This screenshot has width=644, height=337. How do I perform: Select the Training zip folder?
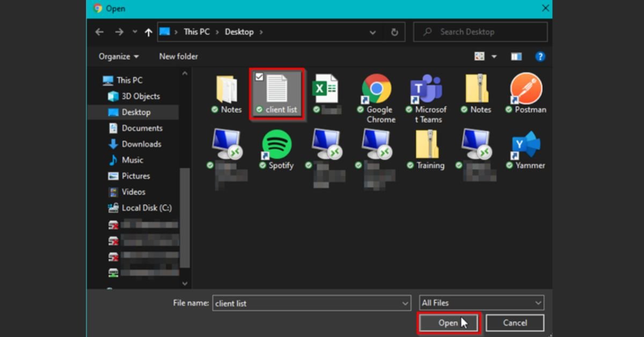click(x=428, y=145)
